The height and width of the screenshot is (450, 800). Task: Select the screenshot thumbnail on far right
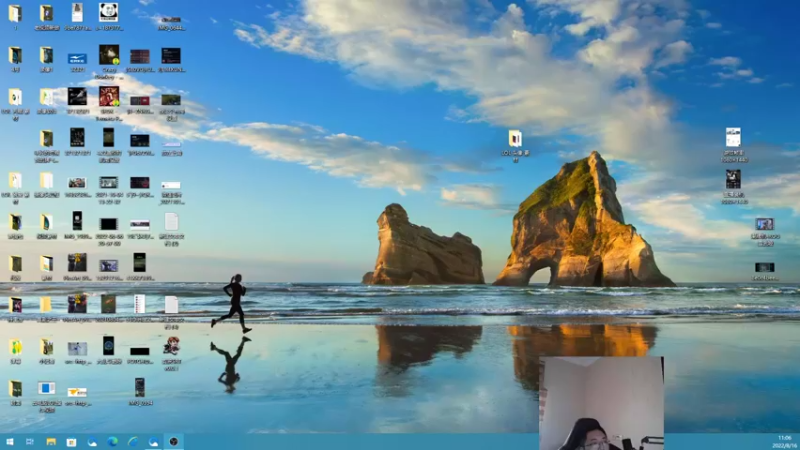[x=764, y=224]
